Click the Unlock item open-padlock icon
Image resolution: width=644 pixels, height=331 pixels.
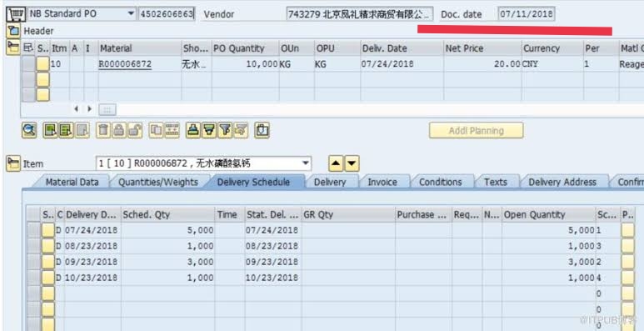(x=134, y=131)
